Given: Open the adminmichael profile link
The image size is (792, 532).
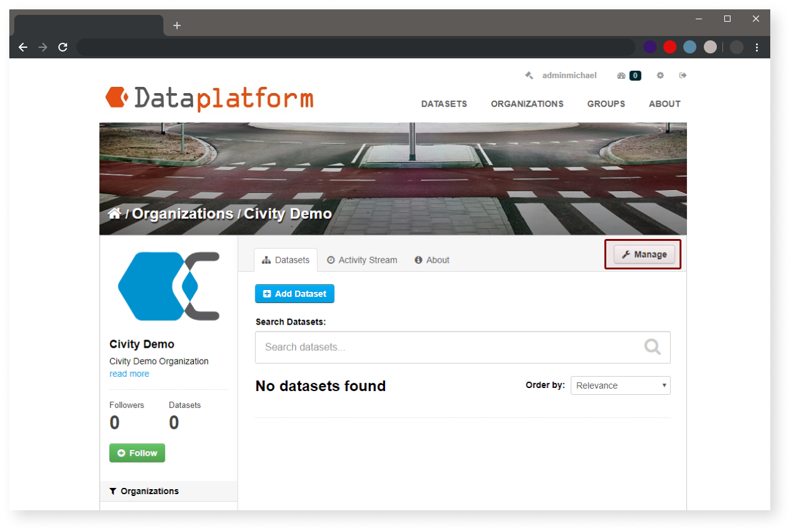Looking at the screenshot, I should tap(569, 76).
